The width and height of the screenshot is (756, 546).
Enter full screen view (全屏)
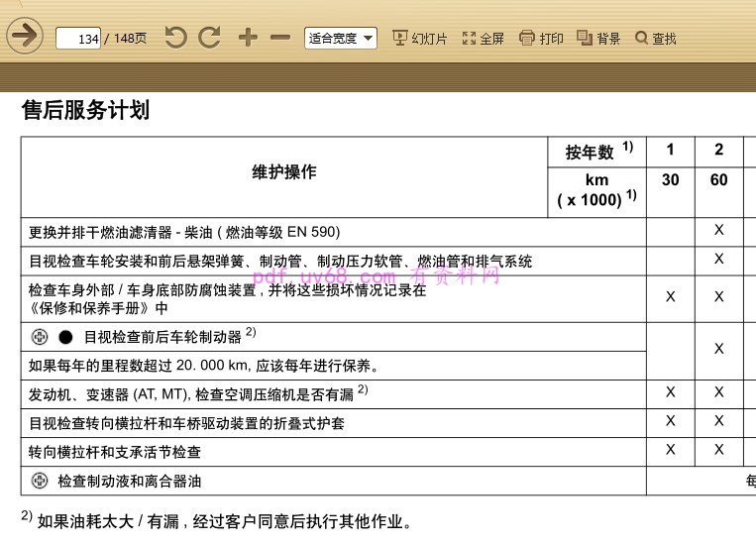pyautogui.click(x=484, y=39)
